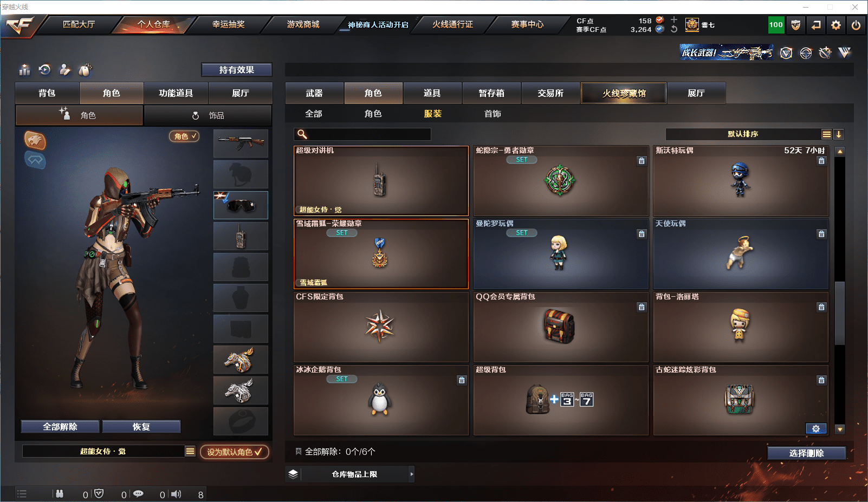Screen dimensions: 868x502
Task: Open the settings gear icon in top bar
Action: point(835,25)
